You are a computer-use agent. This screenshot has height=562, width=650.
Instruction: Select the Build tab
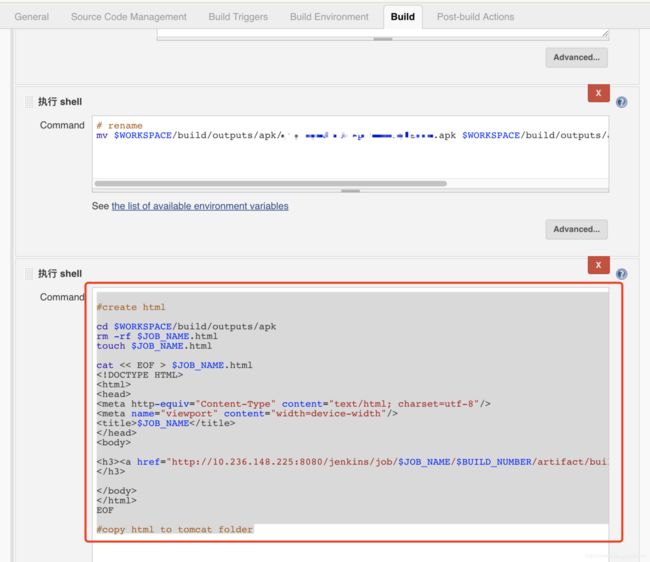point(403,17)
